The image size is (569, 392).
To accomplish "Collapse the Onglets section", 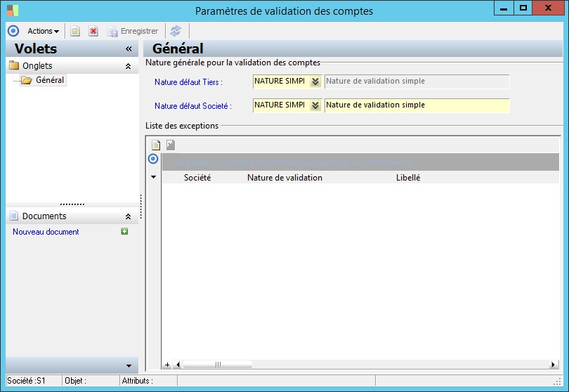I will coord(128,66).
